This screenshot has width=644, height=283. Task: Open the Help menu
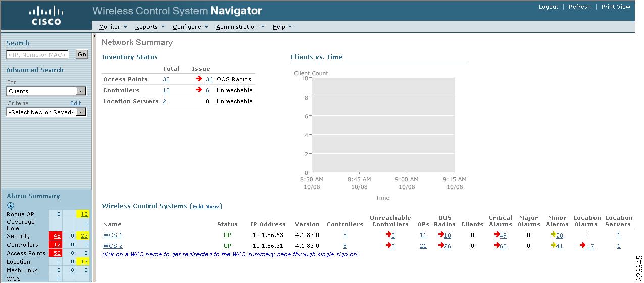click(282, 27)
